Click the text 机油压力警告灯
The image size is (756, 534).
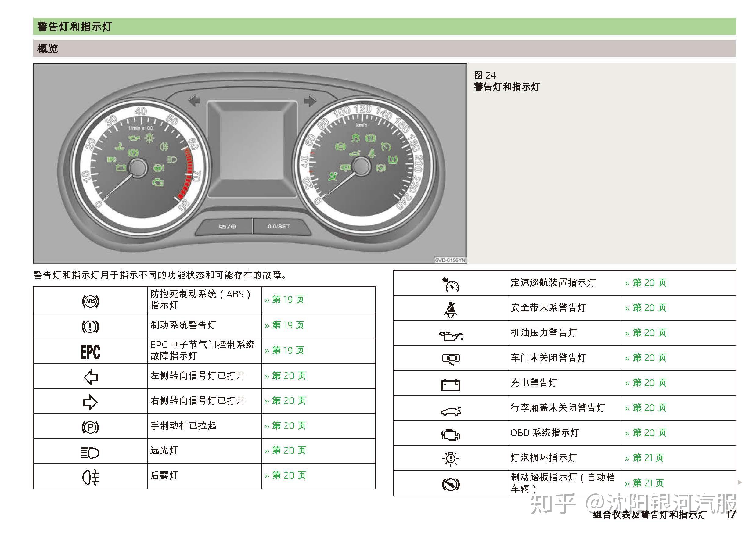pyautogui.click(x=544, y=333)
